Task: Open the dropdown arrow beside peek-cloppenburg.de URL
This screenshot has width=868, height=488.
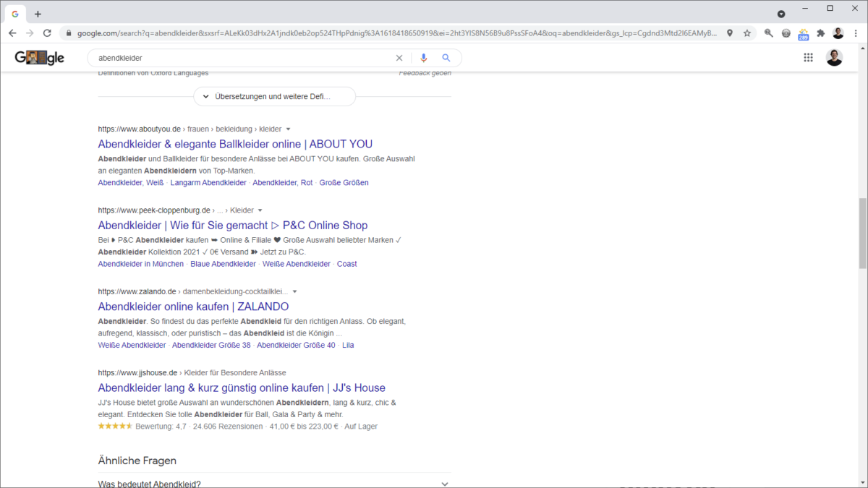Action: coord(260,210)
